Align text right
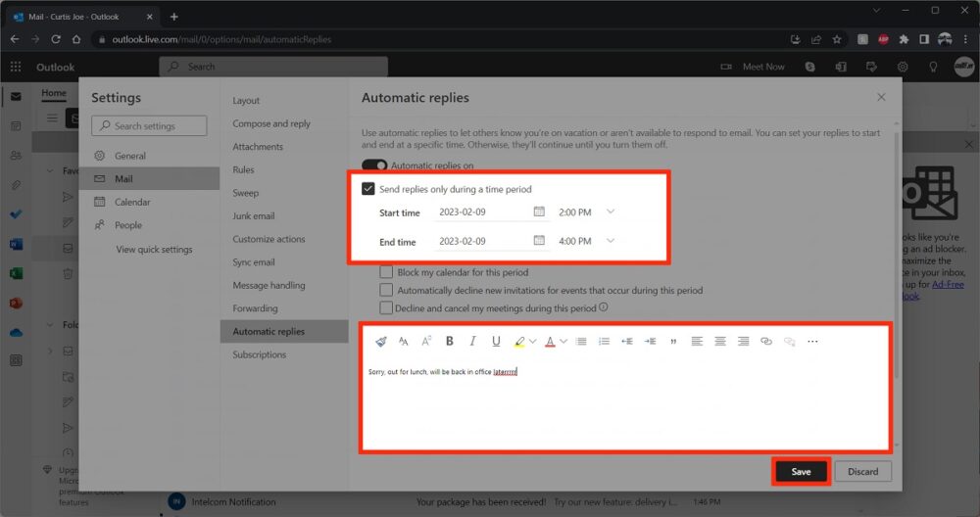 [743, 341]
